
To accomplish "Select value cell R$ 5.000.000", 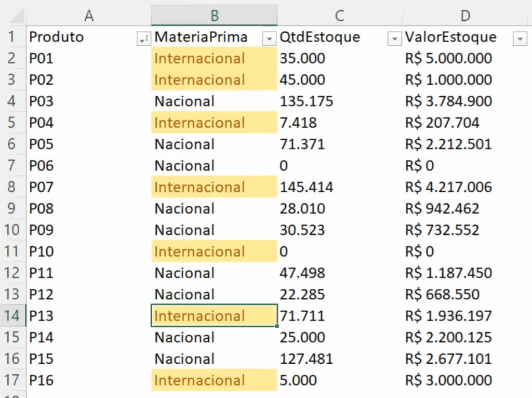I will (x=465, y=58).
